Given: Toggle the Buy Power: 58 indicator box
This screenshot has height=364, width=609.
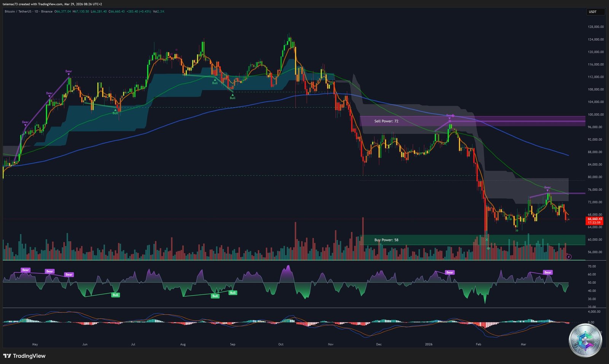Looking at the screenshot, I should [386, 240].
